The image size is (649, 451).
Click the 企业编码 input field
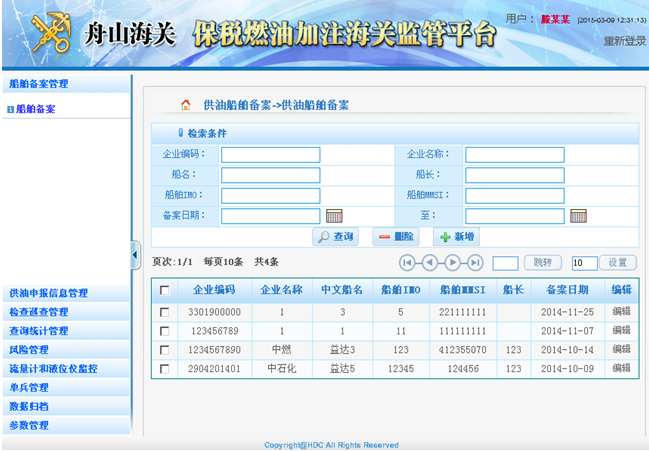pyautogui.click(x=270, y=155)
